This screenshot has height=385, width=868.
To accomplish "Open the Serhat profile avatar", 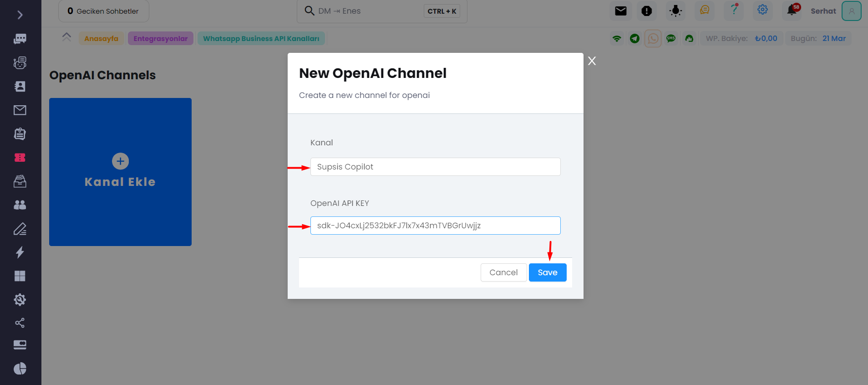I will click(852, 11).
